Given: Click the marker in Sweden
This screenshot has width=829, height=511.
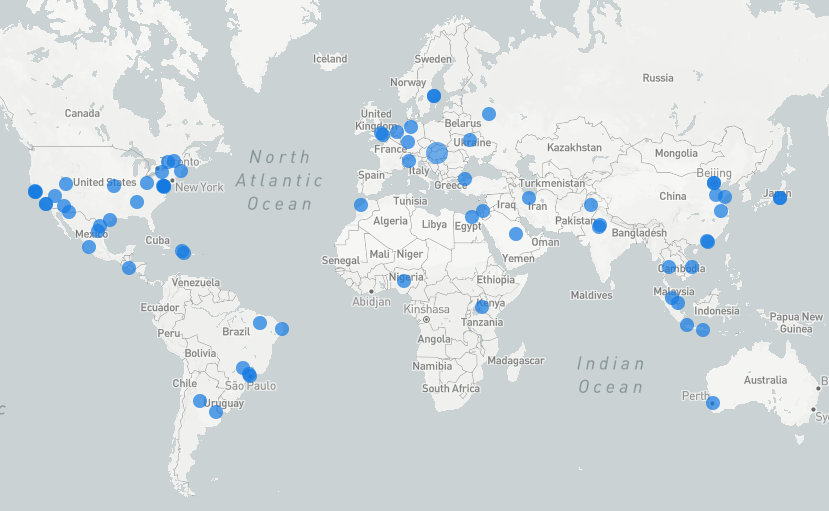Looking at the screenshot, I should click(x=434, y=96).
